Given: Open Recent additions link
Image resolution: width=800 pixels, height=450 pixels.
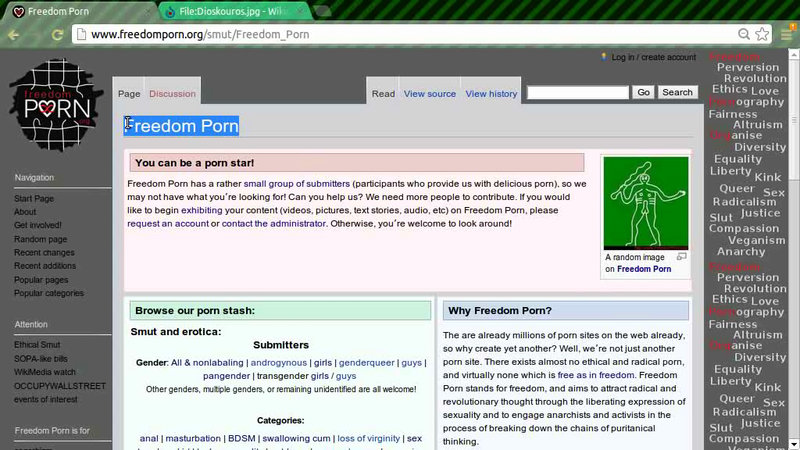Looking at the screenshot, I should point(45,266).
